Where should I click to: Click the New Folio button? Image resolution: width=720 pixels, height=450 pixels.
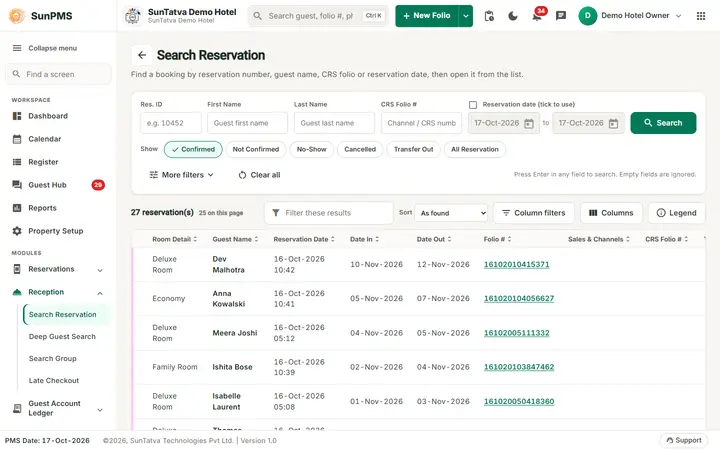pos(427,16)
